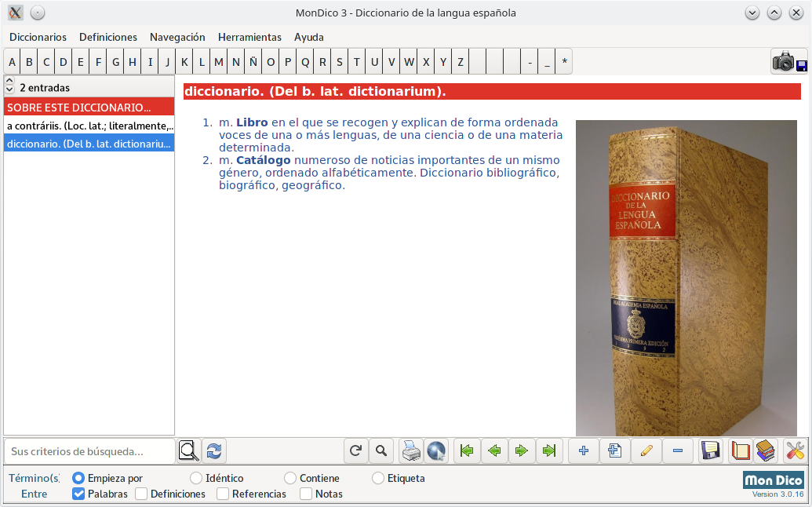Click the underscore button in alphabet bar
Viewport: 812px width, 507px height.
(x=546, y=62)
